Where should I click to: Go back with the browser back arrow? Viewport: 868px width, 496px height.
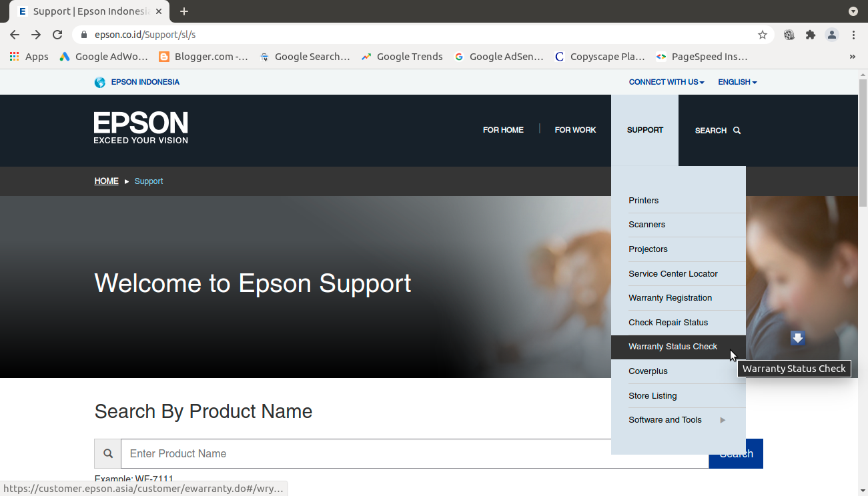click(15, 35)
